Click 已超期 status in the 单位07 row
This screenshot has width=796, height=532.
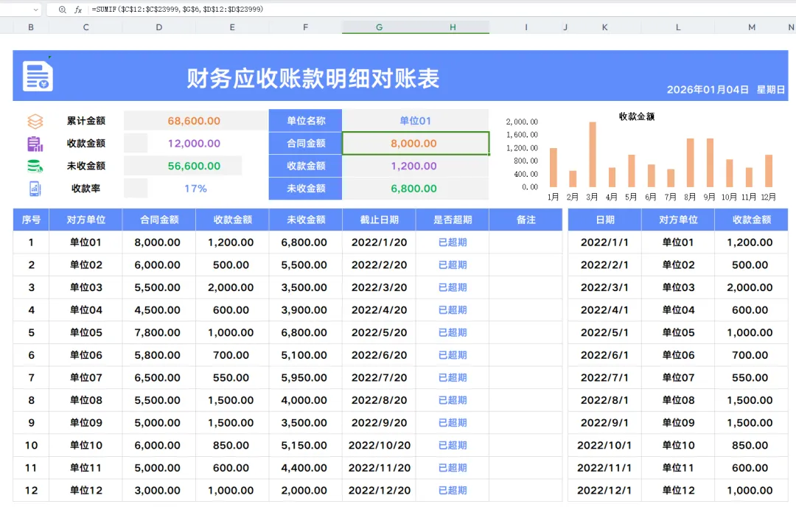point(453,378)
